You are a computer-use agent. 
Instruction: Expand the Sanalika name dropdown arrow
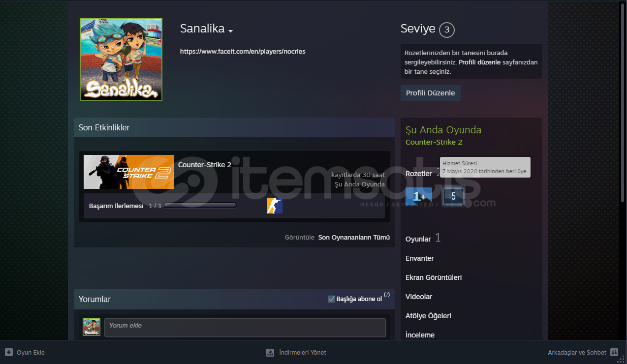pos(230,30)
